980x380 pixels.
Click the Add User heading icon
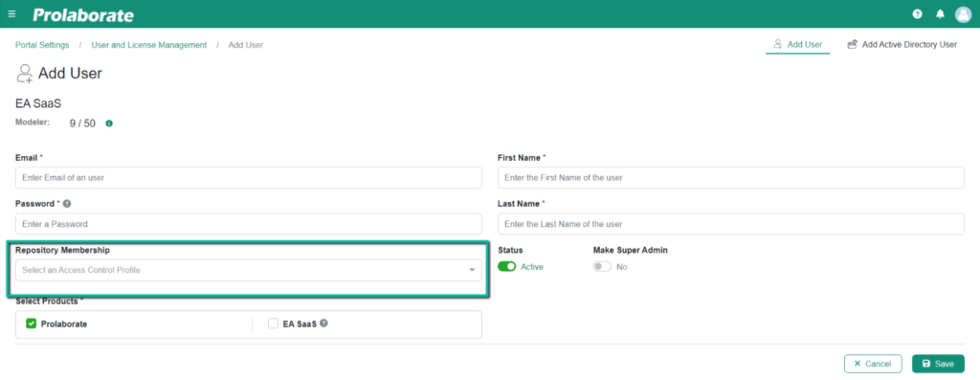pyautogui.click(x=24, y=74)
